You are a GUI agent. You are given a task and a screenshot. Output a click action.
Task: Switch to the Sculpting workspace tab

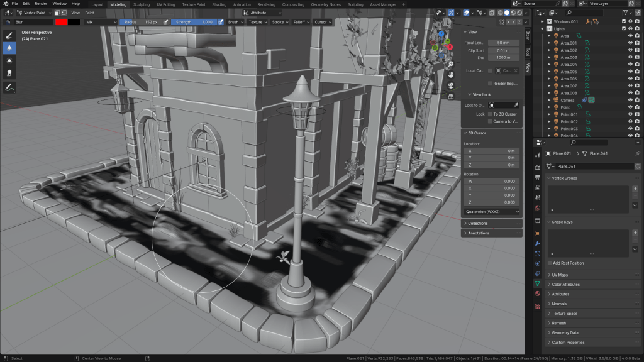[x=142, y=4]
